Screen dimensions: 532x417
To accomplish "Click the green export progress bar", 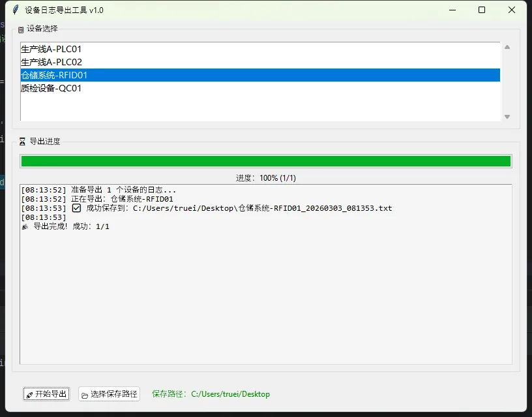I will point(265,161).
